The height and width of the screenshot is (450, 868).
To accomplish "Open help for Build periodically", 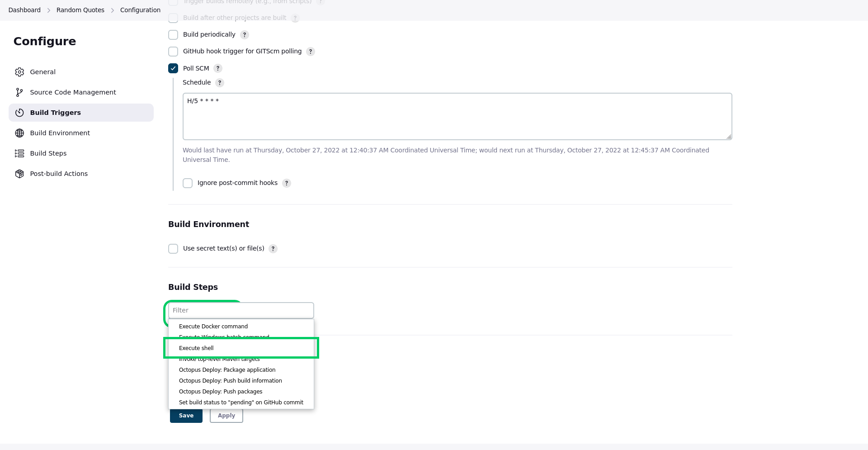I will click(x=245, y=35).
